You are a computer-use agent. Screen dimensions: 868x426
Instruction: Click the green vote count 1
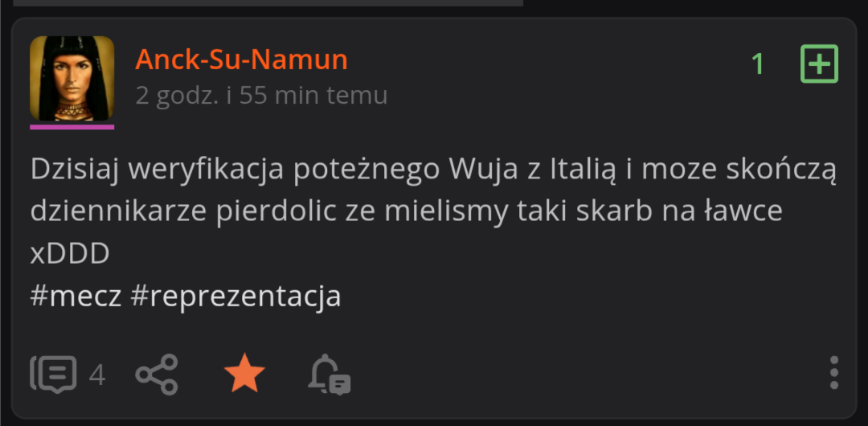point(758,64)
